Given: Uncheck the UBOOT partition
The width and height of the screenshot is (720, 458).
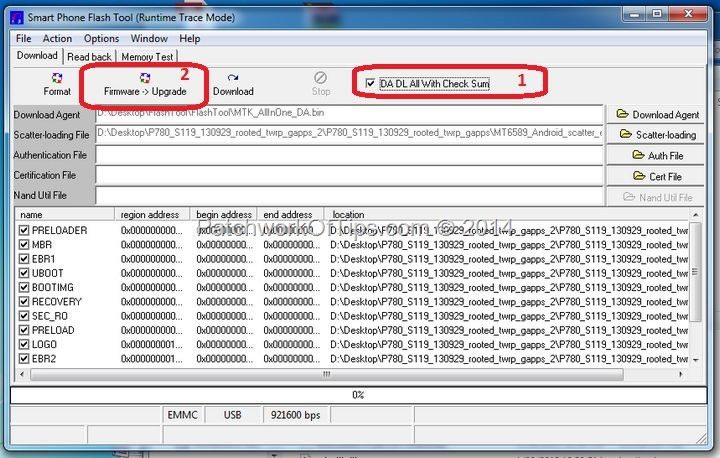Looking at the screenshot, I should (x=24, y=273).
